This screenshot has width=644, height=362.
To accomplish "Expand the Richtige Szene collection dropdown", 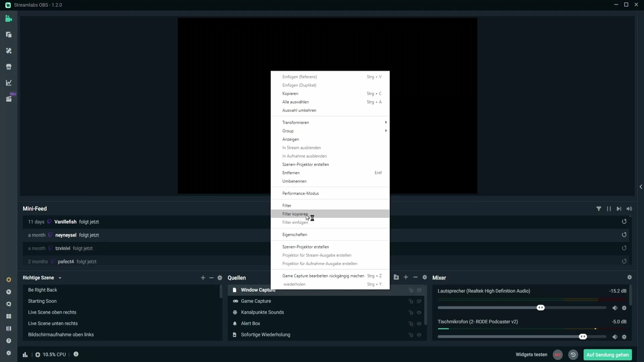I will click(x=60, y=278).
